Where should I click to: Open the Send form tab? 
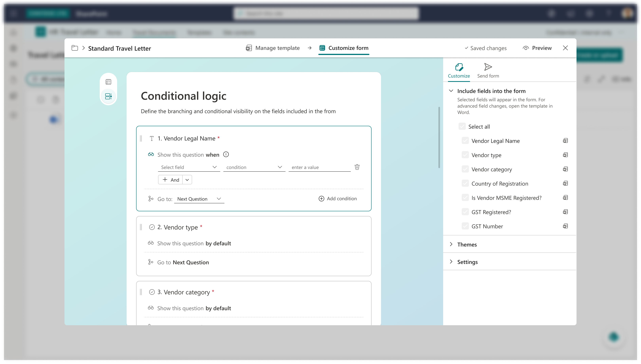coord(488,71)
